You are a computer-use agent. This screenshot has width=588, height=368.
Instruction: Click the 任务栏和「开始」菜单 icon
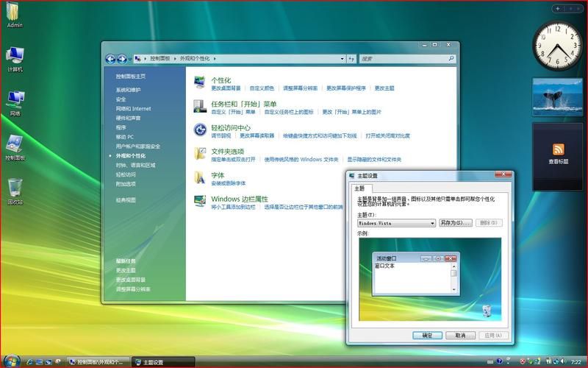click(x=200, y=106)
